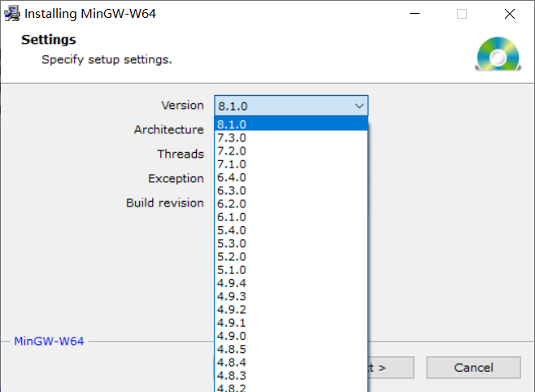Select version 7.2.0

click(x=291, y=150)
